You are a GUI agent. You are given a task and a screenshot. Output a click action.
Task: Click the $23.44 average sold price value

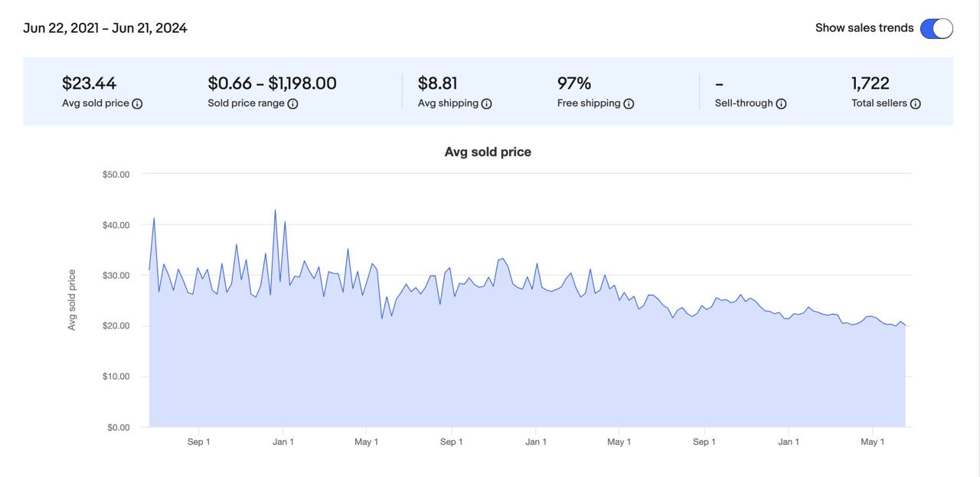coord(89,83)
